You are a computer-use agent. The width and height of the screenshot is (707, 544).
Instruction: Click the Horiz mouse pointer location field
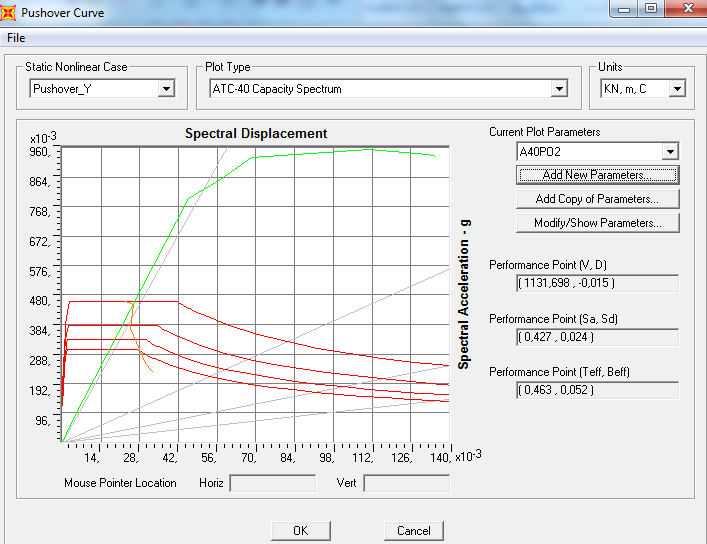(x=273, y=483)
